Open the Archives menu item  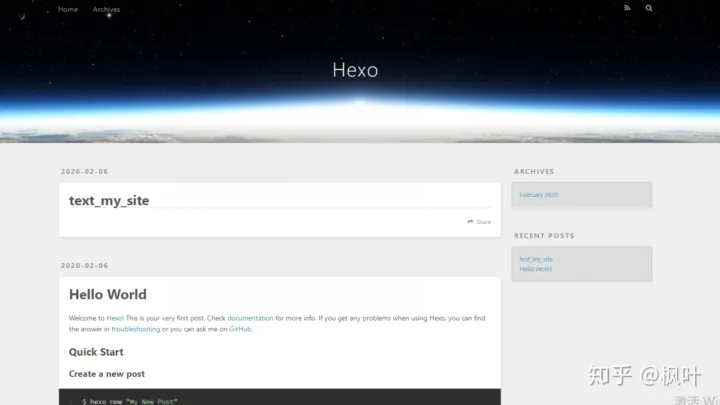pyautogui.click(x=107, y=9)
